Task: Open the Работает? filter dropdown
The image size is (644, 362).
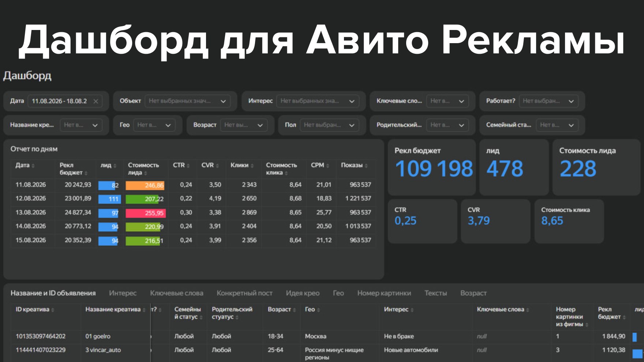Action: [548, 101]
